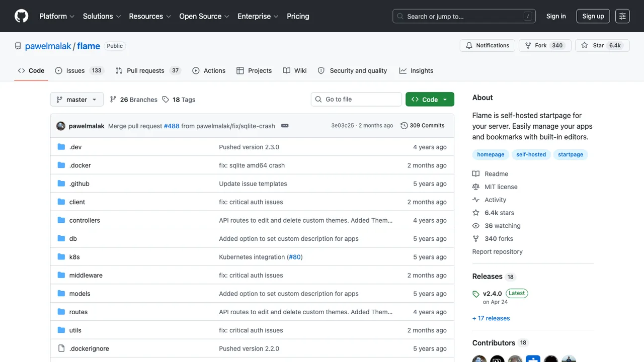Click the star icon beside 6.4k stars
Image resolution: width=644 pixels, height=362 pixels.
[476, 213]
